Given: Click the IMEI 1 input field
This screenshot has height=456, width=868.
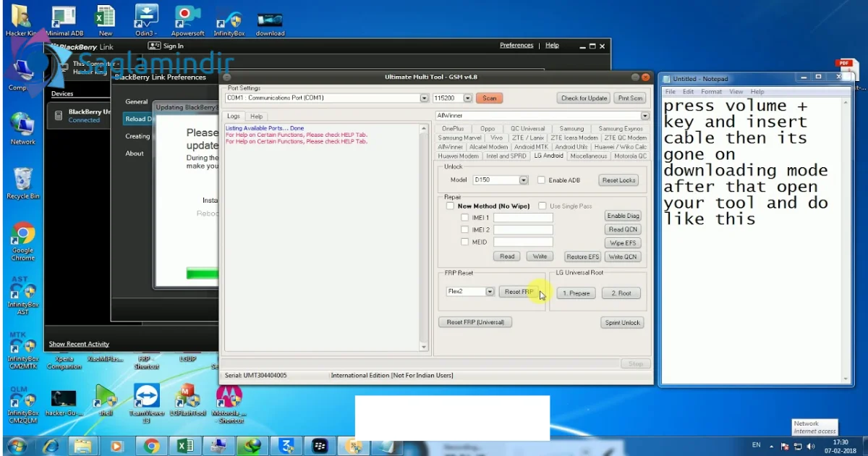Looking at the screenshot, I should click(523, 218).
